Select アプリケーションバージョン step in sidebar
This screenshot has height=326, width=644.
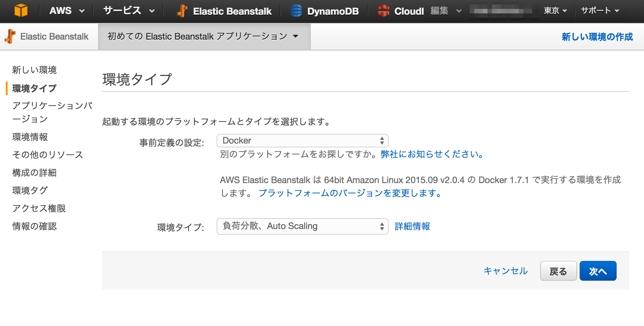[x=52, y=112]
